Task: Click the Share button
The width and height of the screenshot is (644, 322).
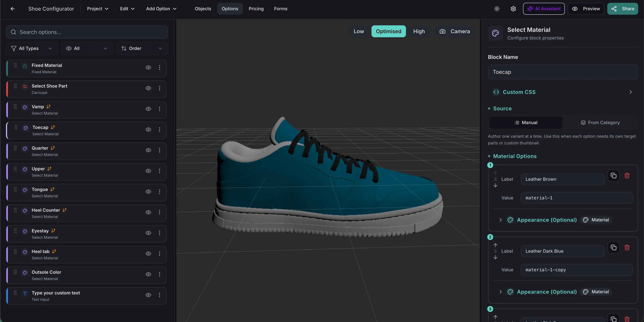Action: 623,9
